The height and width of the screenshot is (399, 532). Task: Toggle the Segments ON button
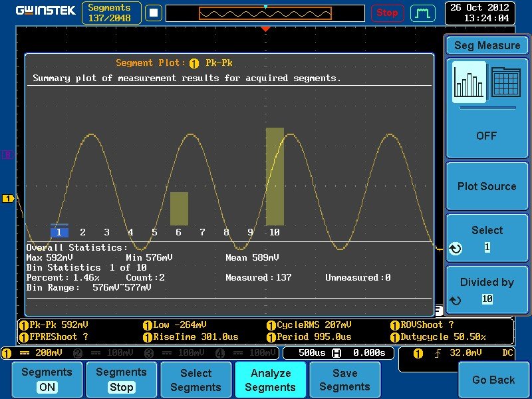tap(47, 380)
